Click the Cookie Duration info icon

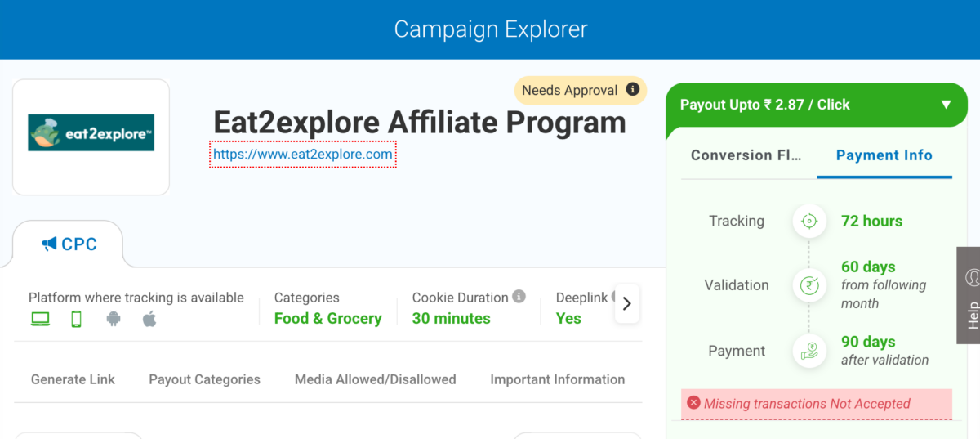(519, 297)
